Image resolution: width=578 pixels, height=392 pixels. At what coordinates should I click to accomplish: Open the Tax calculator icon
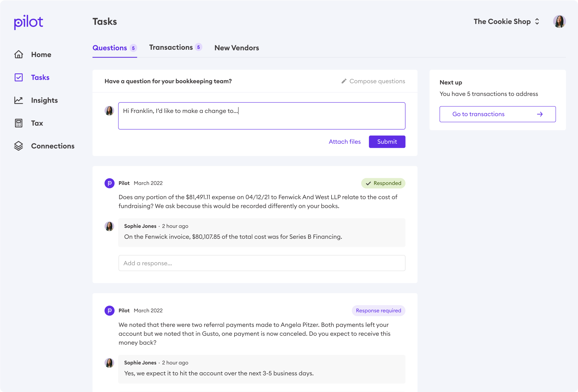click(x=19, y=123)
